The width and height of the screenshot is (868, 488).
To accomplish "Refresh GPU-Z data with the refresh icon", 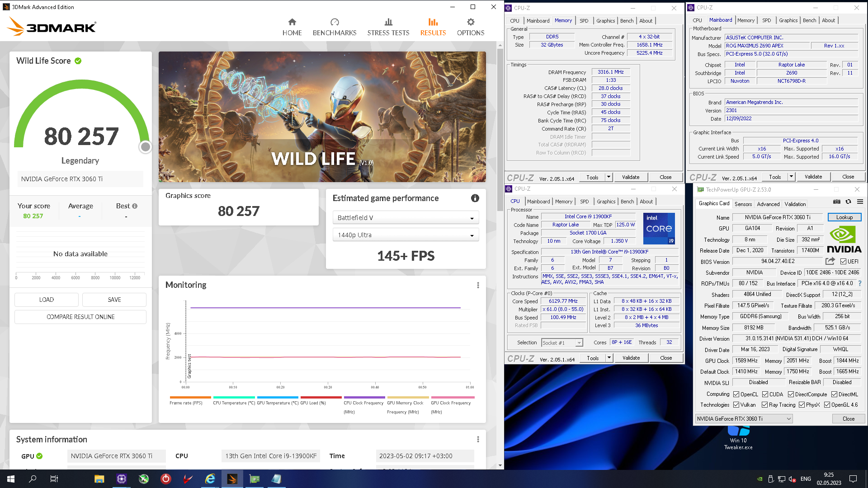I will coord(848,202).
